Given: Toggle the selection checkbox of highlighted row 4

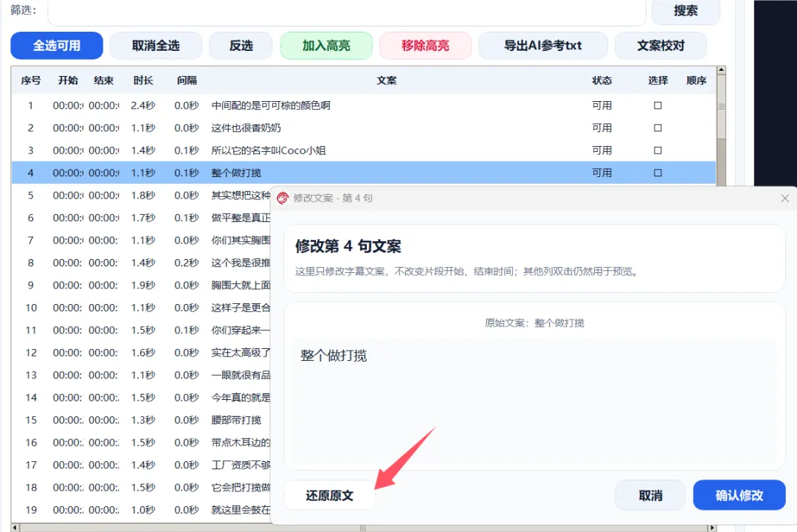Looking at the screenshot, I should coord(658,173).
